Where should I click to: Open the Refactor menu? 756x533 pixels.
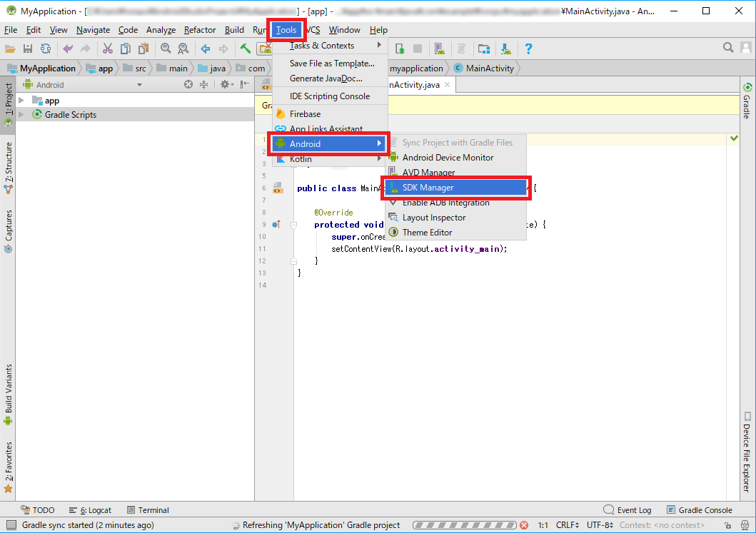[x=200, y=30]
